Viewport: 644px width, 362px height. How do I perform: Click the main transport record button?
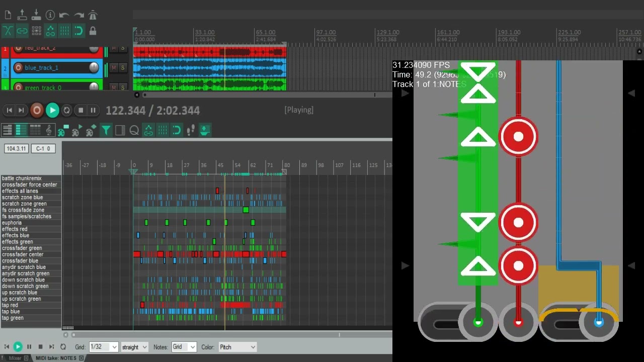[37, 110]
